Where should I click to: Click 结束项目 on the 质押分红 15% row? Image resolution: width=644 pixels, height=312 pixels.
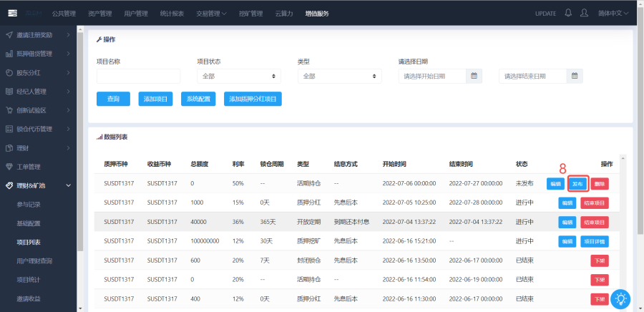(595, 203)
